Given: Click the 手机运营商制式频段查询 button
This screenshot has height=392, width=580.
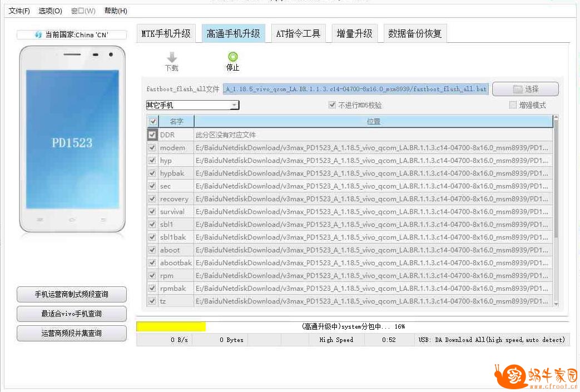Looking at the screenshot, I should (71, 294).
